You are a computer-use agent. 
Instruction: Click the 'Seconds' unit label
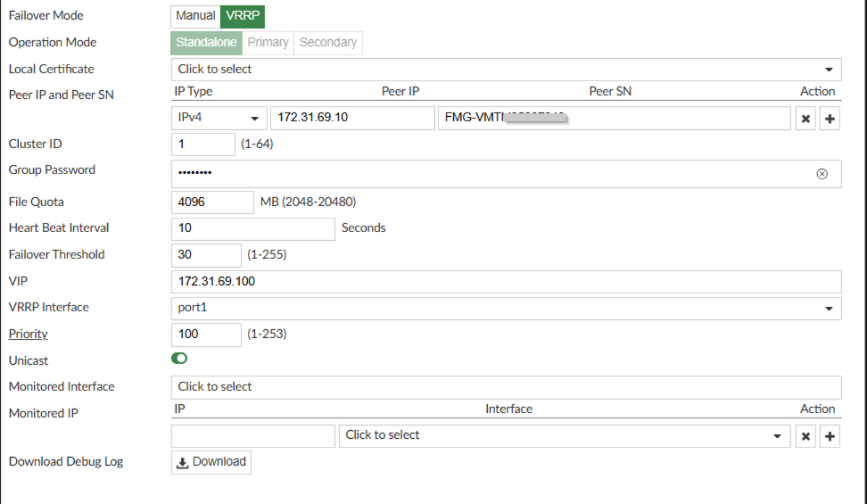coord(363,228)
